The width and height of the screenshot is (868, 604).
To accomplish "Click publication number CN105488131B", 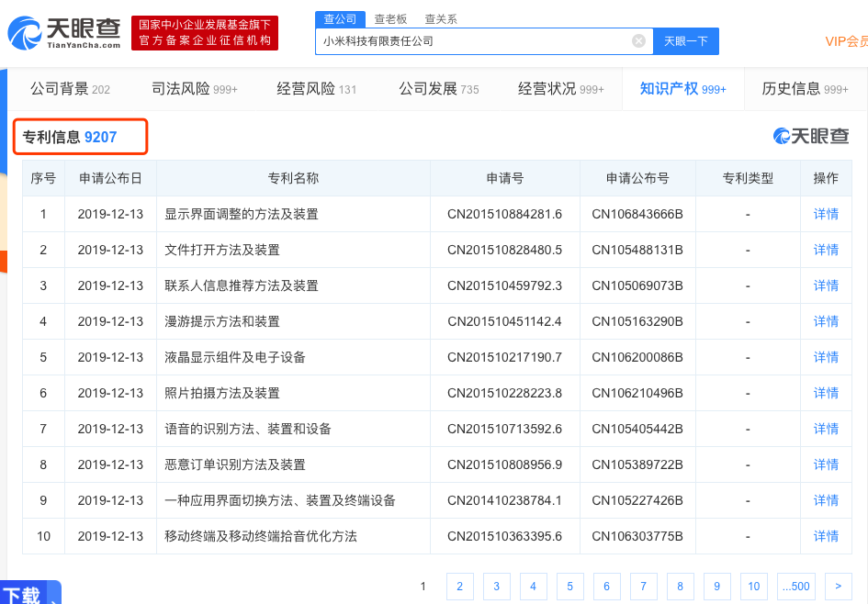I will (x=637, y=250).
